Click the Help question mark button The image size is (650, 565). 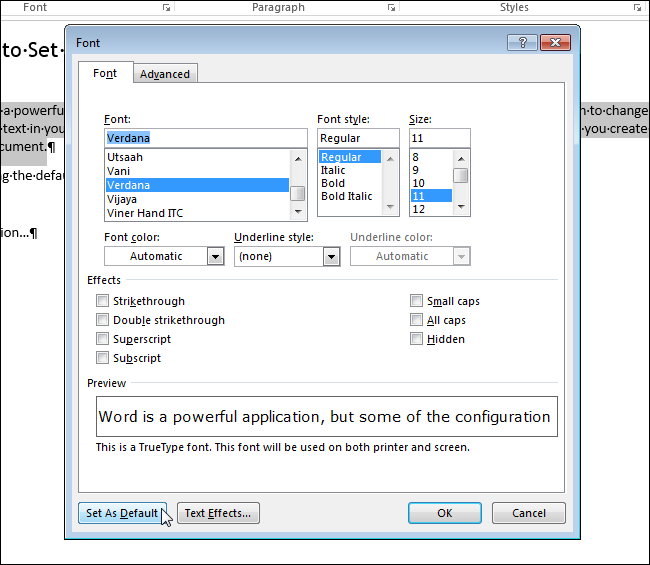[x=522, y=43]
